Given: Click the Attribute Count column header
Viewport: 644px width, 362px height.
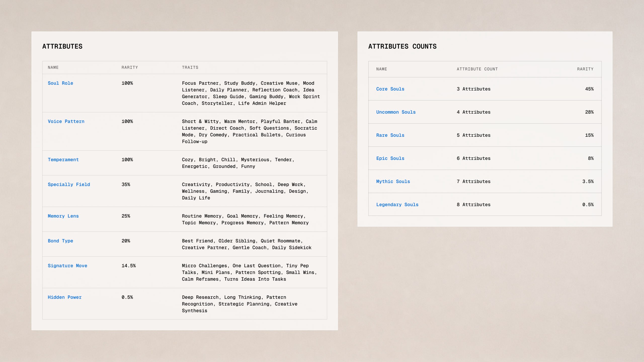Looking at the screenshot, I should tap(477, 69).
